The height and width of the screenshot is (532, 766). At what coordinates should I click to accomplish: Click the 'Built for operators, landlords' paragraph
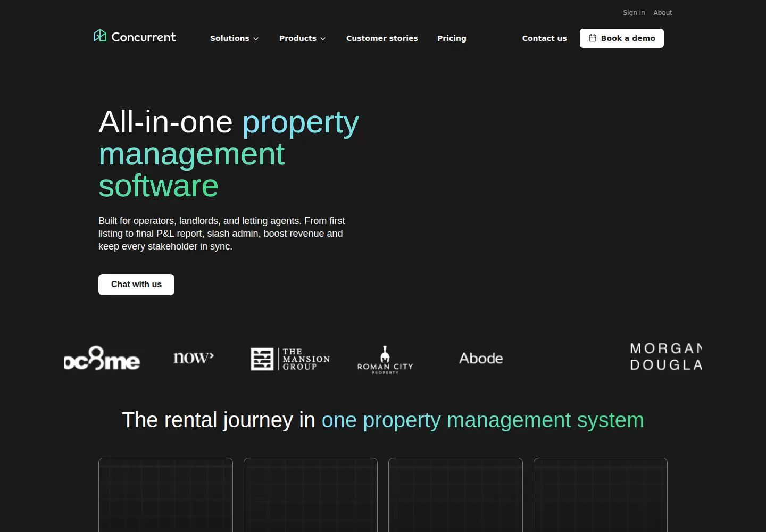222,234
